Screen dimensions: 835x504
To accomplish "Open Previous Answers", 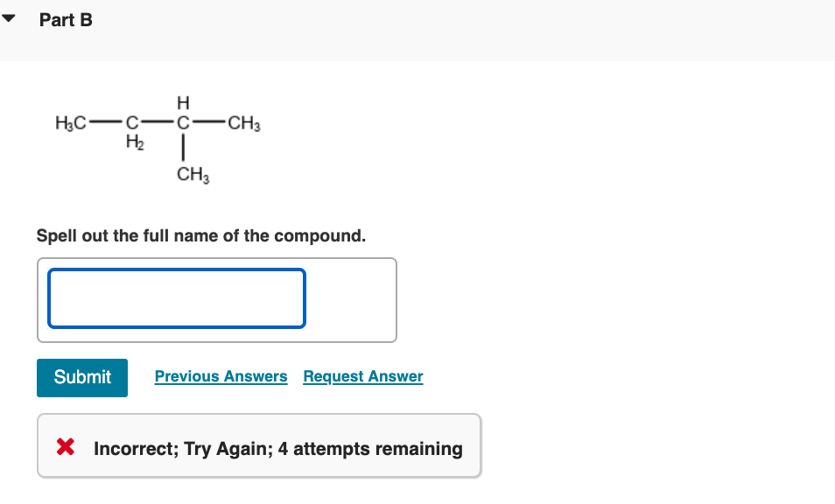I will (221, 376).
